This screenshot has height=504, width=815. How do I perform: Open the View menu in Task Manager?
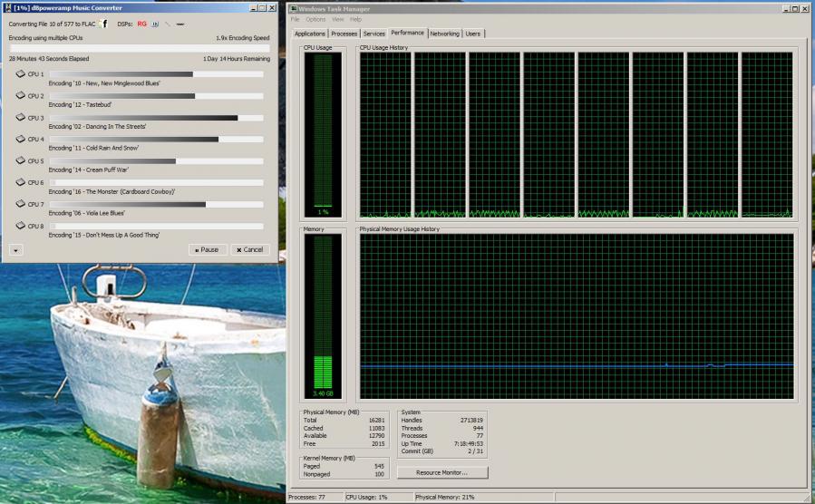(337, 19)
